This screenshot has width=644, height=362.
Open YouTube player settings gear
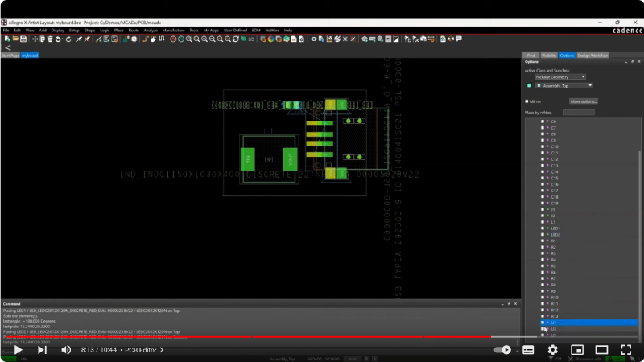click(x=552, y=350)
